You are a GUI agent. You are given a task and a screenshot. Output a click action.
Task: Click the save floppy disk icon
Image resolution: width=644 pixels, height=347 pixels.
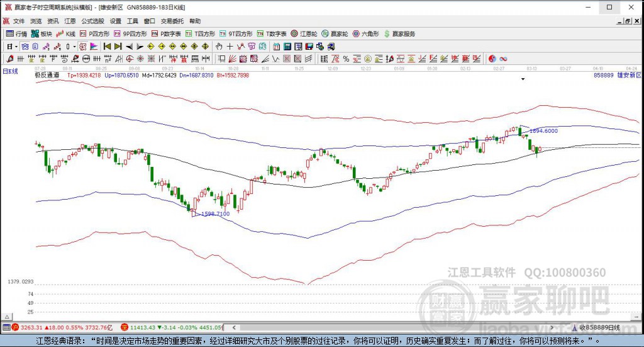tap(309, 47)
